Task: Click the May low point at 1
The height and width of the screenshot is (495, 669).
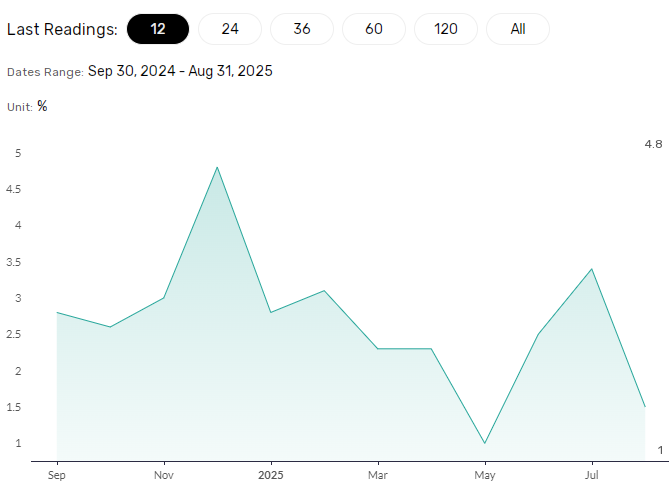Action: [485, 443]
